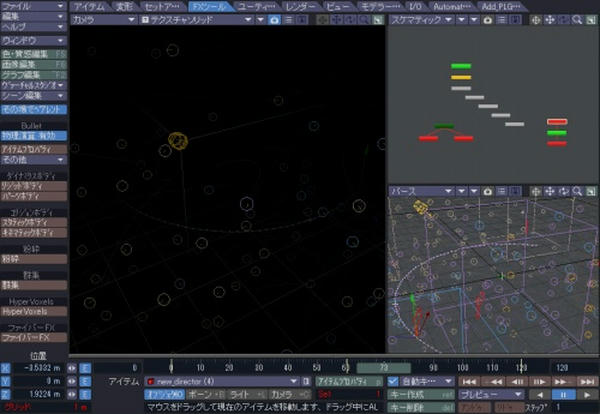600x414 pixels.
Task: Open the シーン編集 dropdown
Action: (33, 96)
